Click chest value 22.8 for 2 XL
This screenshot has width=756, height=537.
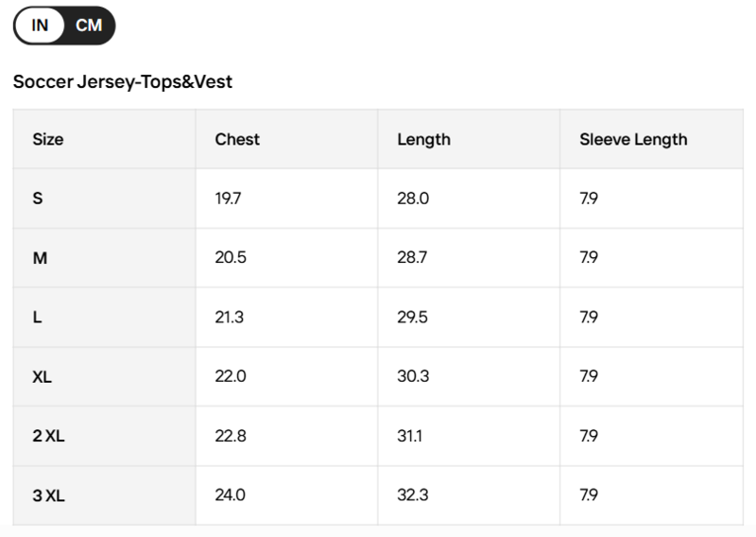(231, 436)
